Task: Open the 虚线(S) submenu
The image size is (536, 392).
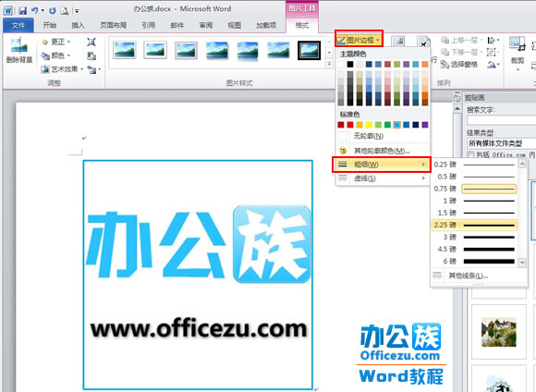Action: click(383, 178)
